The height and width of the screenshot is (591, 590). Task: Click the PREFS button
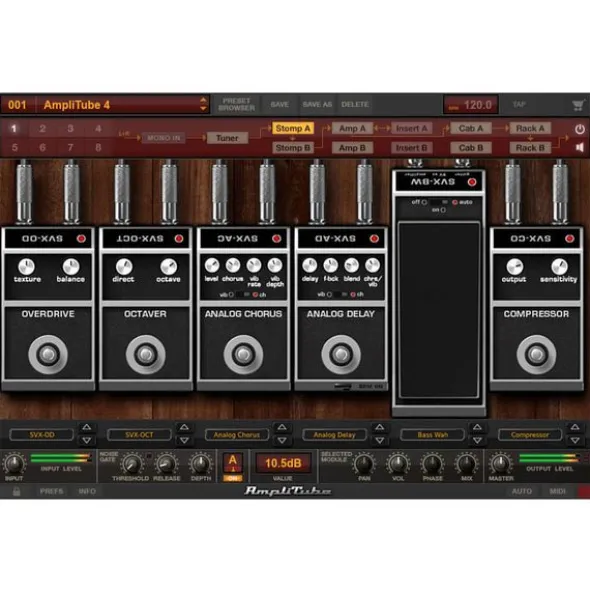pos(52,491)
